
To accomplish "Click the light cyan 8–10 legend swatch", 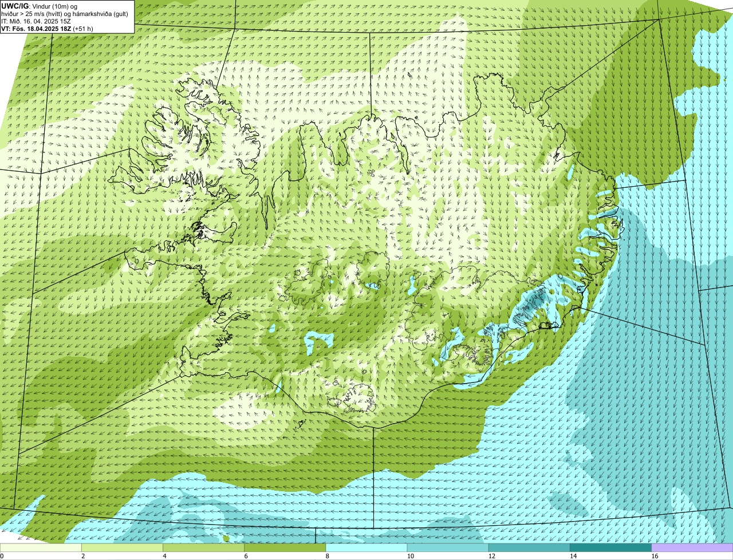I will click(x=367, y=548).
